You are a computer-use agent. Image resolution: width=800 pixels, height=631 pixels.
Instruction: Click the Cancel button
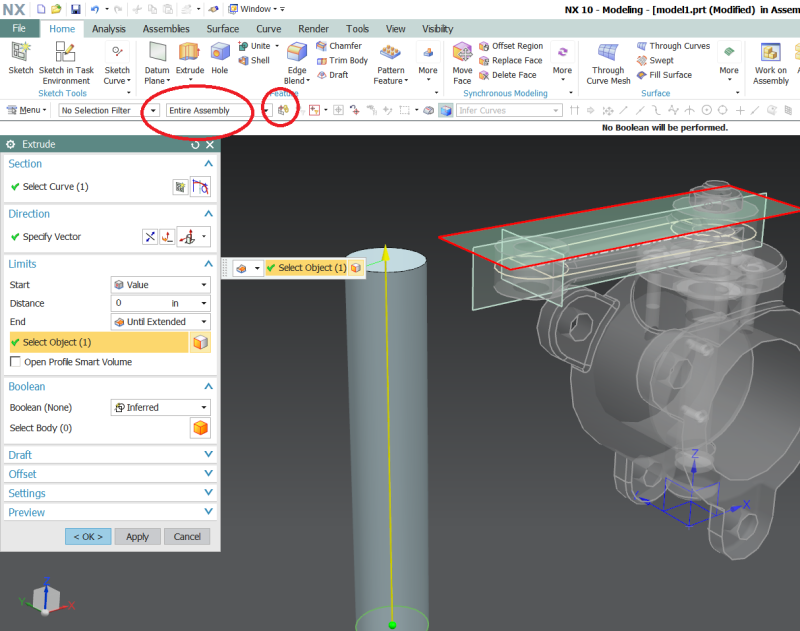tap(187, 537)
